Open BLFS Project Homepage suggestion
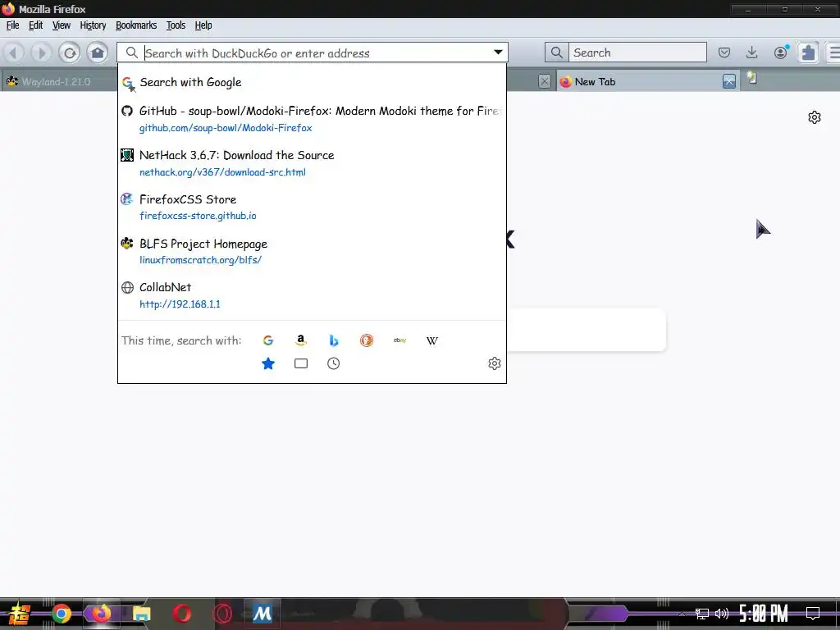The height and width of the screenshot is (630, 840). (x=312, y=251)
